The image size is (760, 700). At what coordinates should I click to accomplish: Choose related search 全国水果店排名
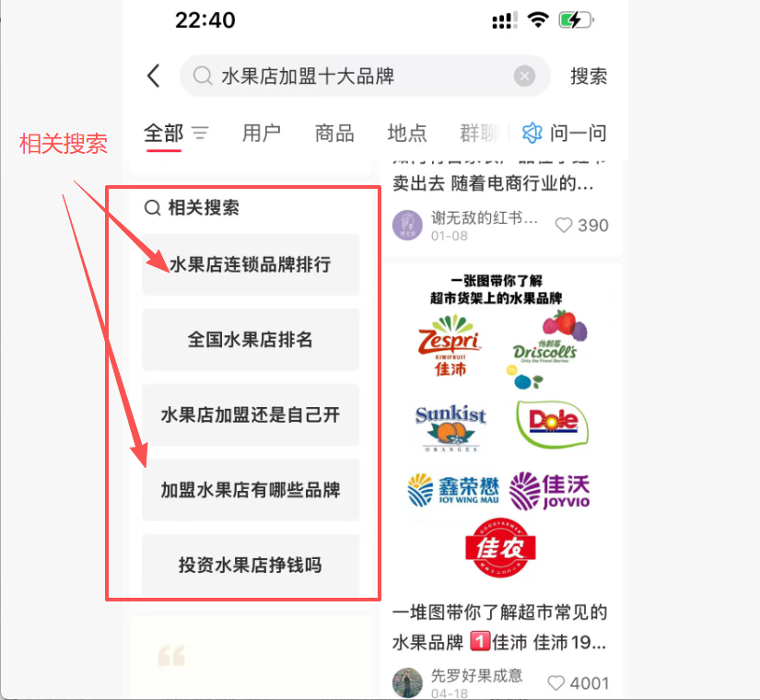pos(251,340)
